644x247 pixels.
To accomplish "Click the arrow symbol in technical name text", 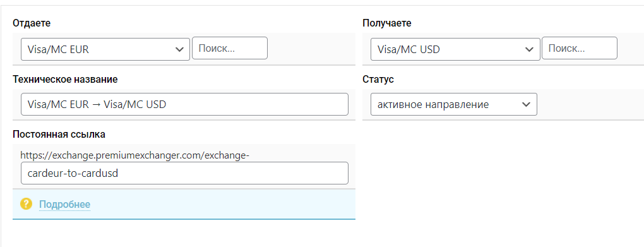I will 96,104.
